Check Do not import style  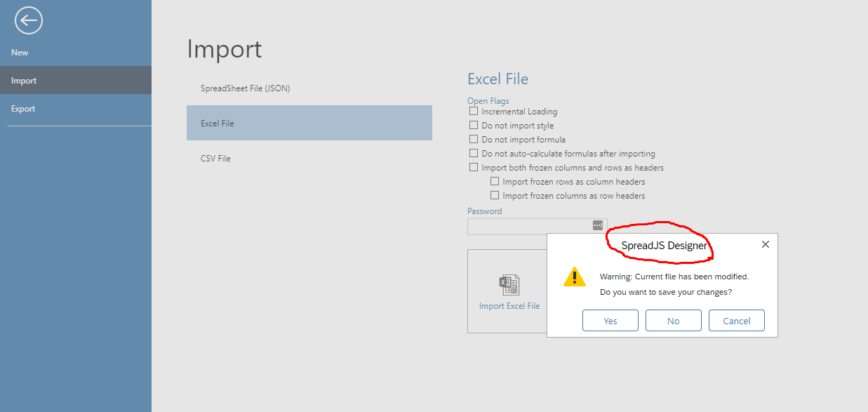click(474, 125)
